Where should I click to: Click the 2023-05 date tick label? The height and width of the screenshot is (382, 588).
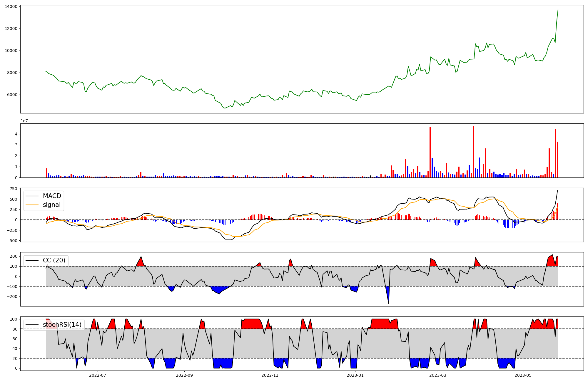click(x=523, y=375)
